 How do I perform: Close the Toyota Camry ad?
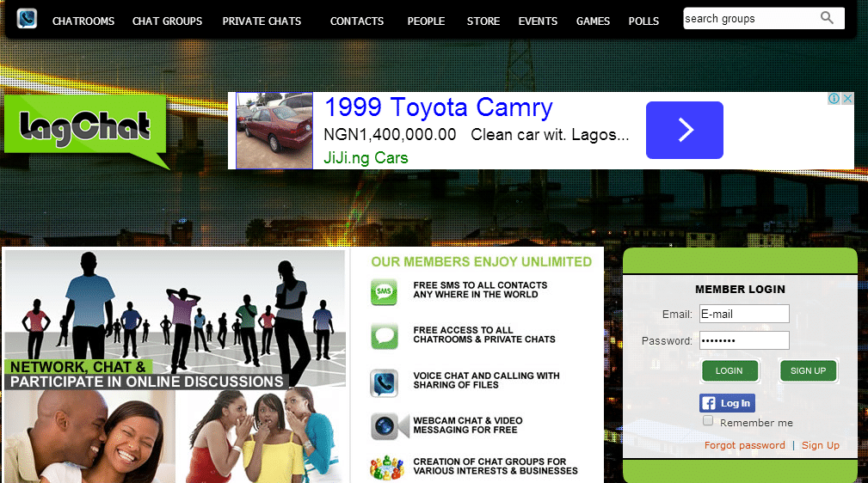(847, 99)
